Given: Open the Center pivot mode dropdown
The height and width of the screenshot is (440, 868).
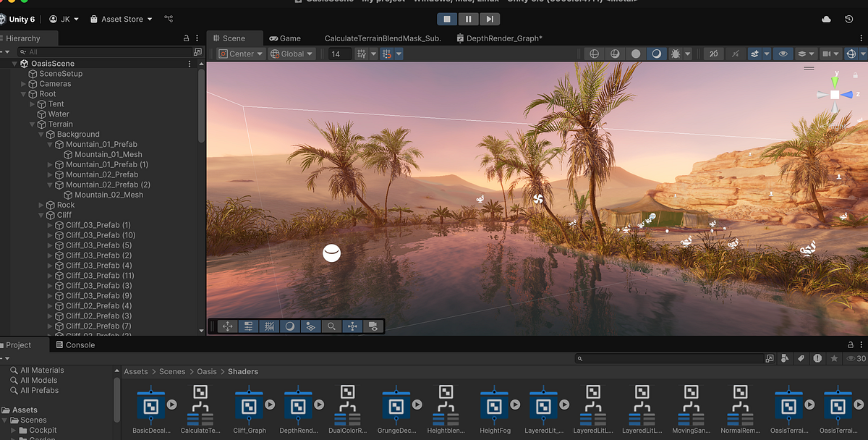Looking at the screenshot, I should [x=239, y=53].
